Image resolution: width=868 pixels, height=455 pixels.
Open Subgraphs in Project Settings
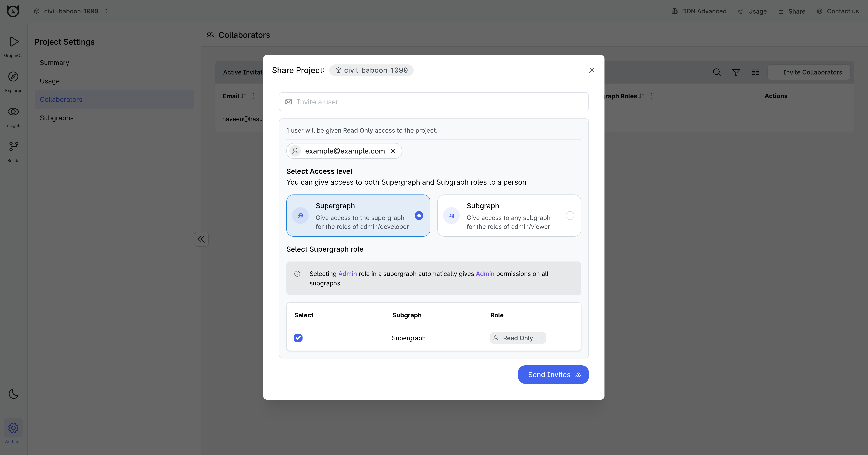(57, 118)
